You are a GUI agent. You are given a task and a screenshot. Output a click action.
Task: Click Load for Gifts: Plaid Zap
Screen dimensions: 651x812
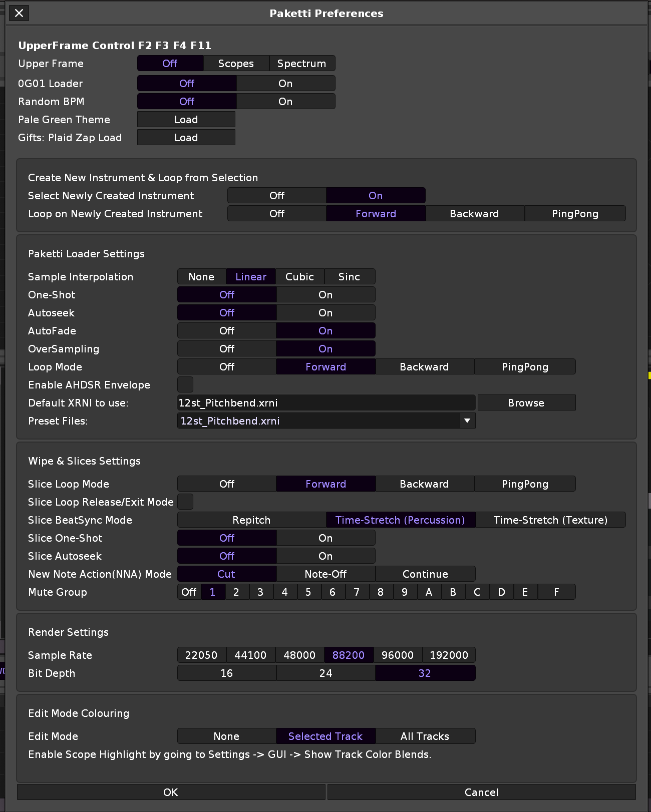tap(186, 138)
